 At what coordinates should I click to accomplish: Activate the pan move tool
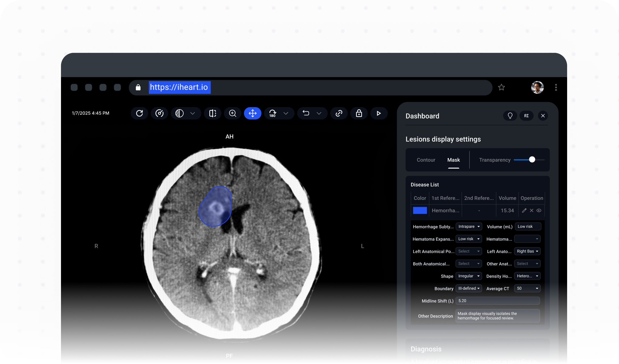point(253,113)
